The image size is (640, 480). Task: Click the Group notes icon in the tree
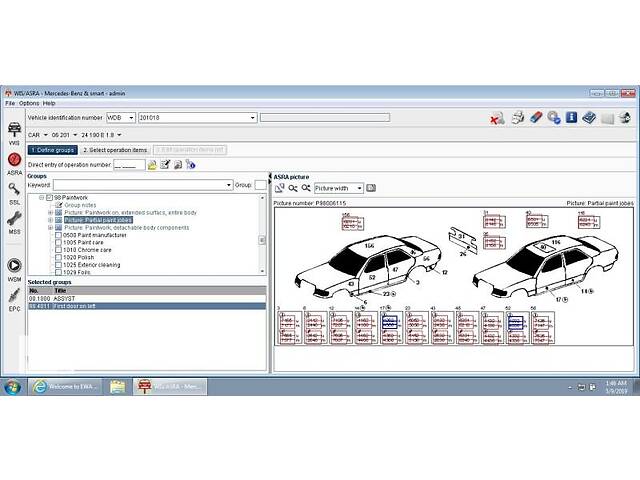[59, 205]
